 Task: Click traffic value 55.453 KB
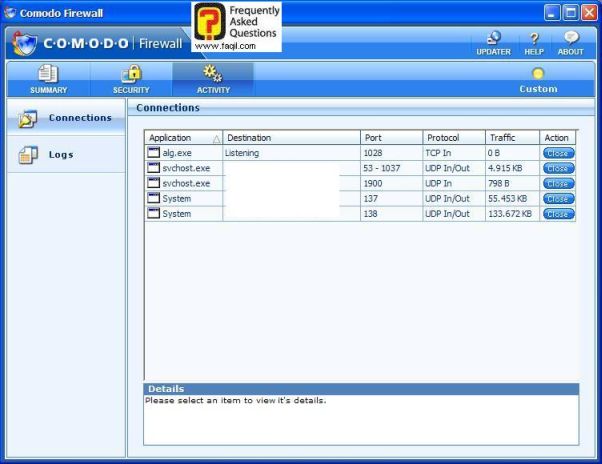[507, 199]
